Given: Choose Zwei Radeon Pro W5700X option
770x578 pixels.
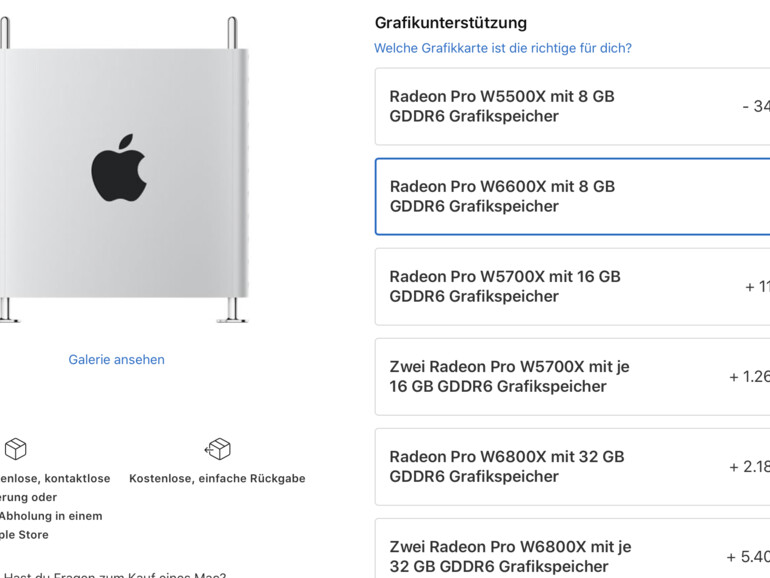Looking at the screenshot, I should 573,377.
